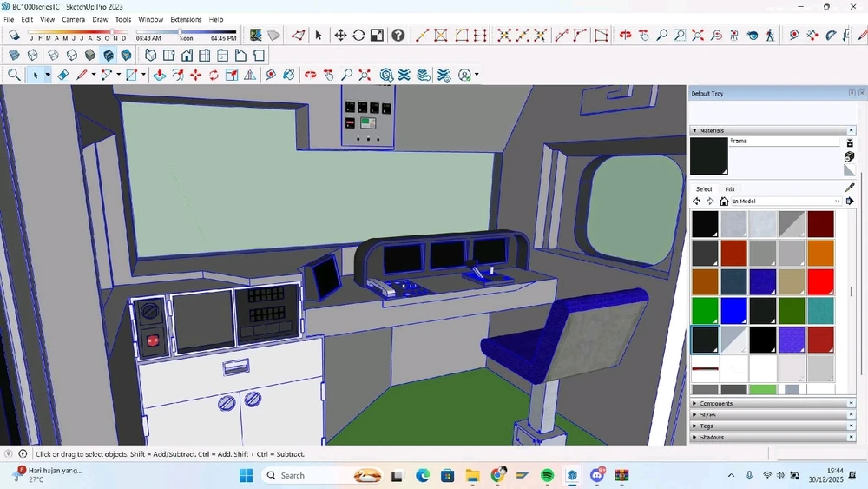Click the time of day slider

(x=180, y=33)
